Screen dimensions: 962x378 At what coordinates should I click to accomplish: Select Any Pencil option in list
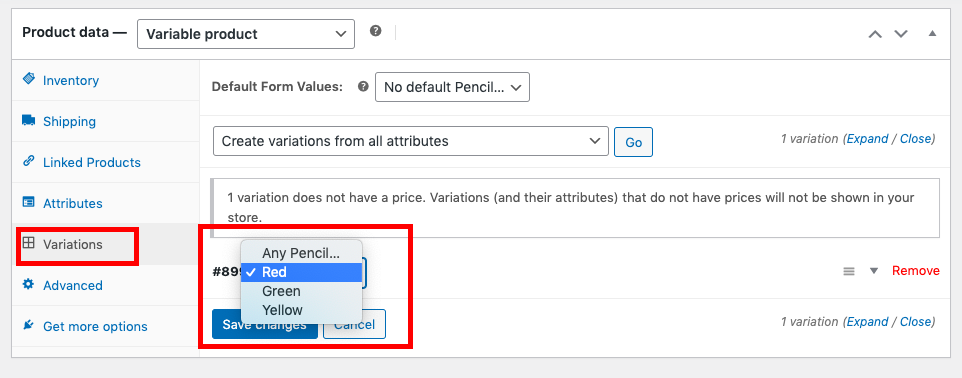point(301,253)
